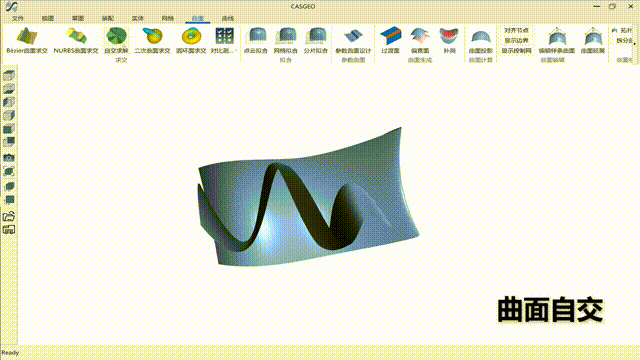Switch to the 草图 Sketch tab

(78, 18)
